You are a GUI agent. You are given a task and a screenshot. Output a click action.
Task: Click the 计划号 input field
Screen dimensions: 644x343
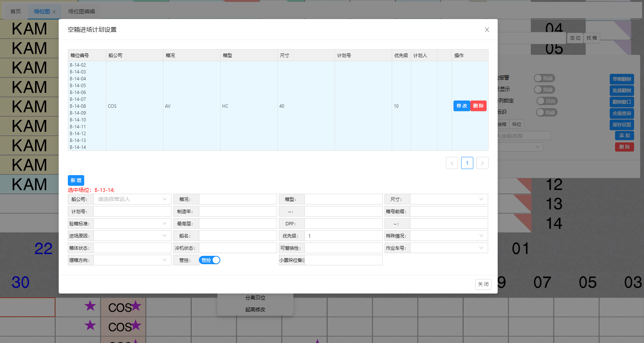[x=132, y=211]
